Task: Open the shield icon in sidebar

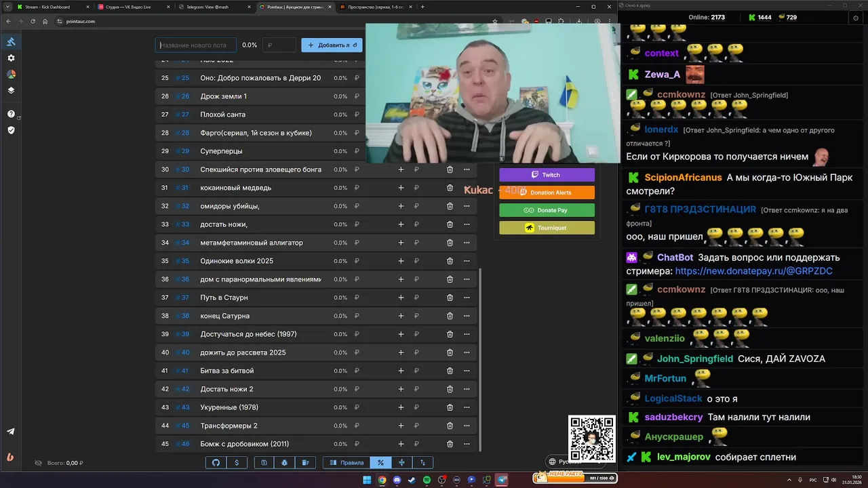Action: pyautogui.click(x=11, y=130)
